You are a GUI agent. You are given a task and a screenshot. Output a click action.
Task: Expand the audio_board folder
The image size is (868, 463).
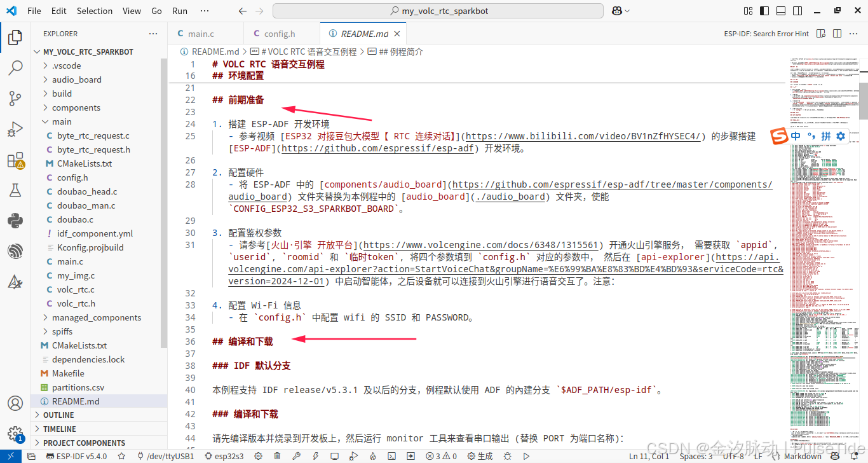coord(99,79)
